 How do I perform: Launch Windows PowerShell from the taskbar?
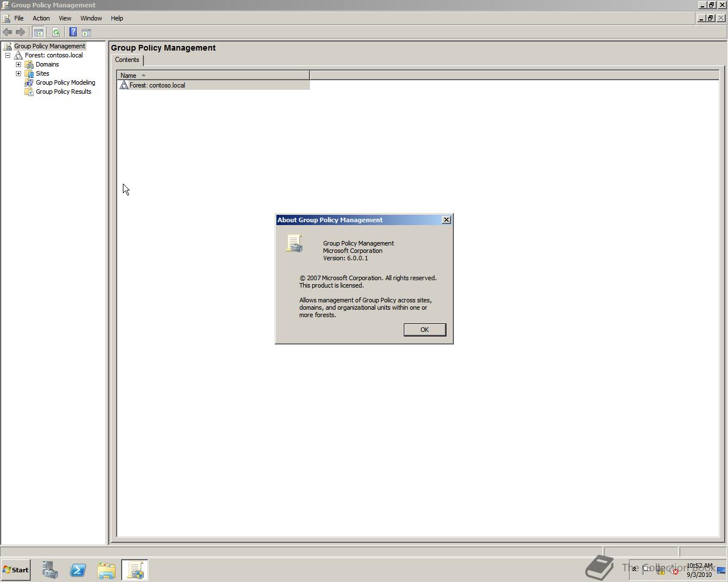[78, 570]
